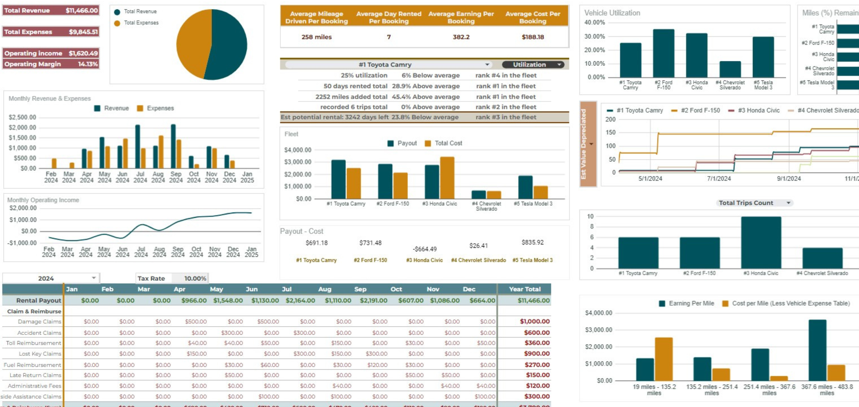
Task: Open the Utilization metric dropdown
Action: tap(558, 64)
